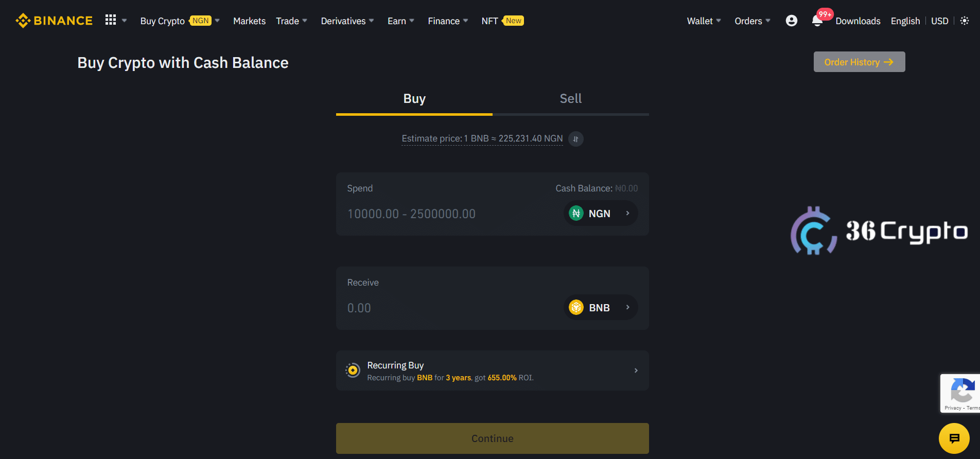Expand the Trade menu
This screenshot has width=980, height=459.
click(291, 21)
